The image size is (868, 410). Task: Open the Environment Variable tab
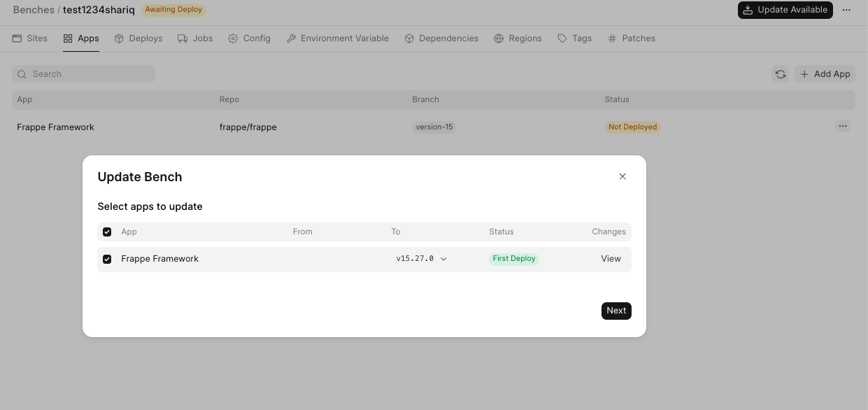(x=337, y=38)
